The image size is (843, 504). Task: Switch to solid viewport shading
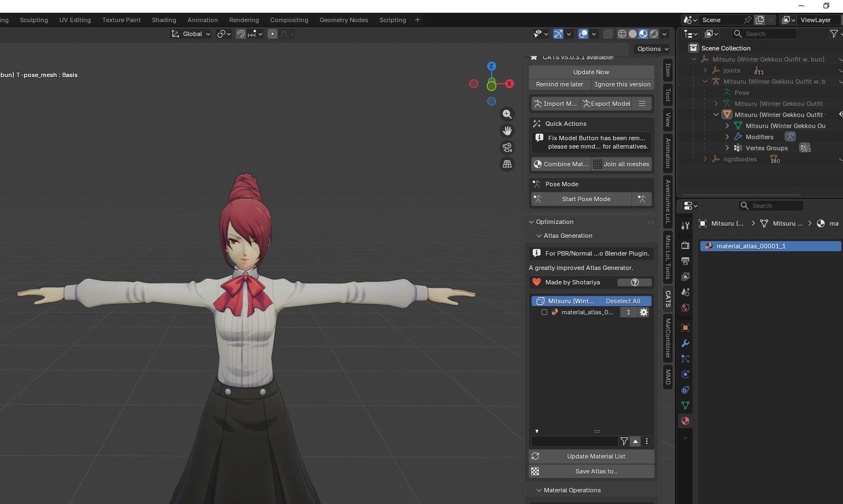coord(633,34)
